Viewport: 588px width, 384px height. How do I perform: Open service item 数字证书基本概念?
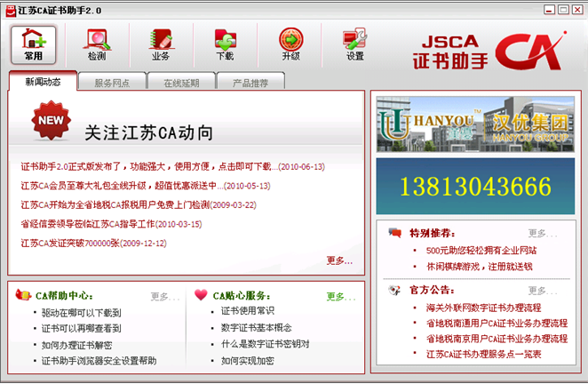click(x=256, y=328)
